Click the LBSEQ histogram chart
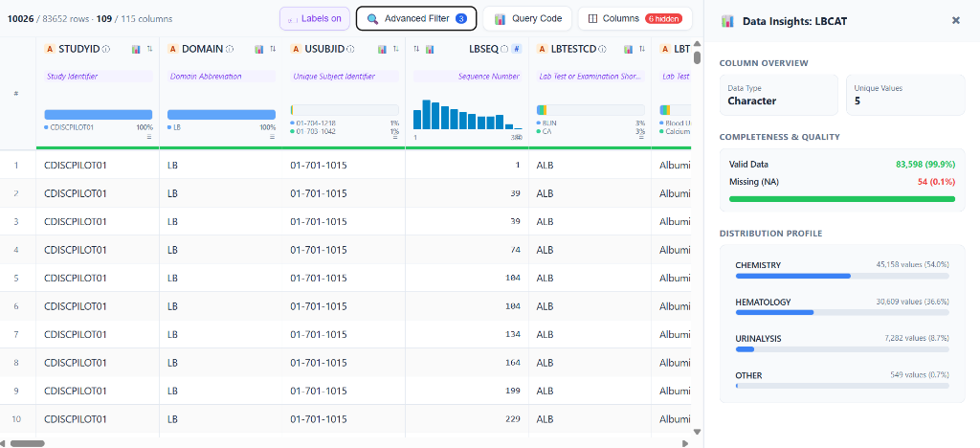 467,114
